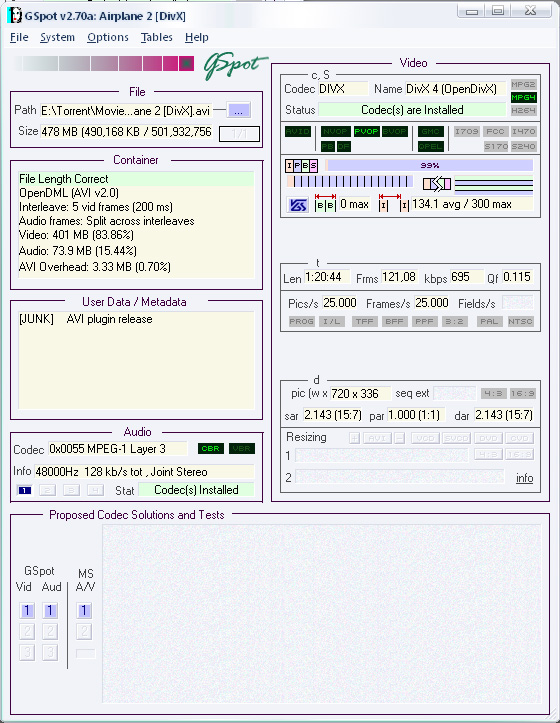This screenshot has width=560, height=723.
Task: Click the file Path field
Action: point(127,111)
